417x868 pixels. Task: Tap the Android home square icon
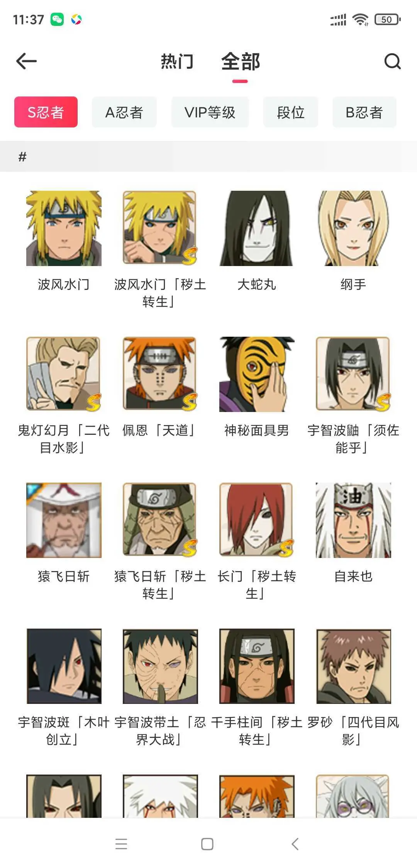coord(207,844)
